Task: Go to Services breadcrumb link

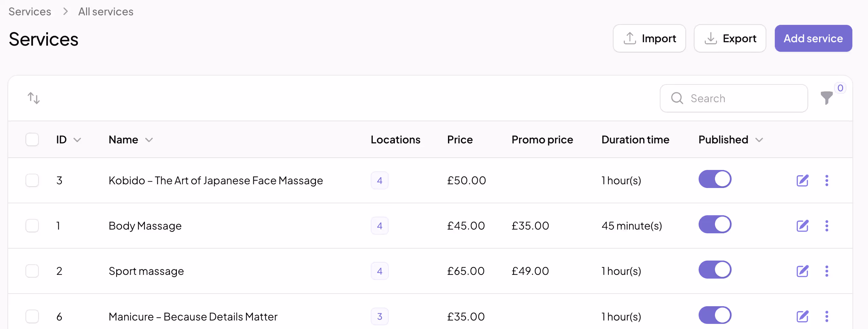Action: tap(30, 12)
